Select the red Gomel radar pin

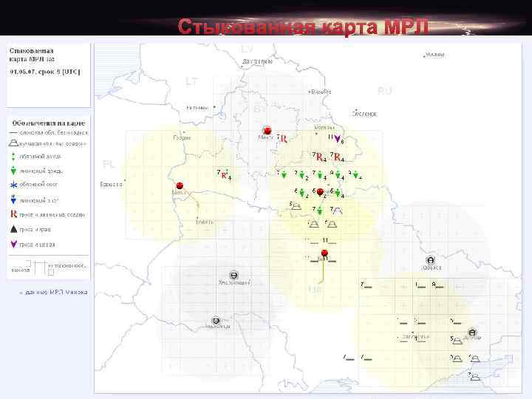pos(320,192)
